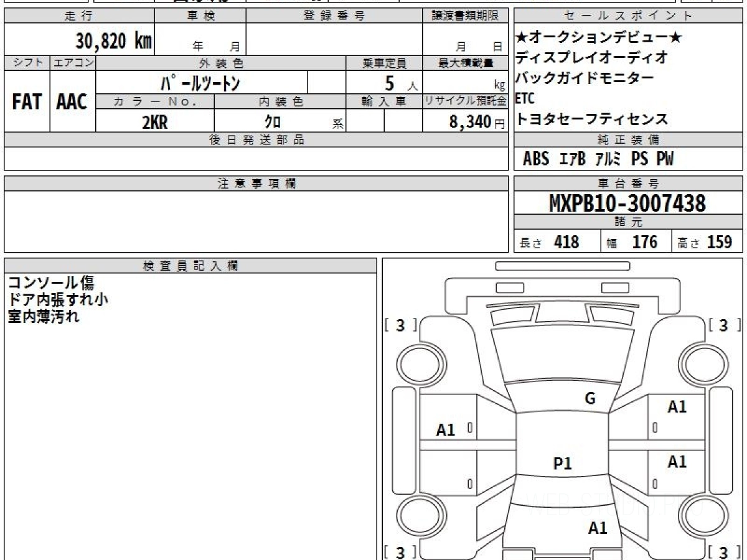The width and height of the screenshot is (747, 560).
Task: Click the 注意事項欄 header
Action: (x=256, y=184)
